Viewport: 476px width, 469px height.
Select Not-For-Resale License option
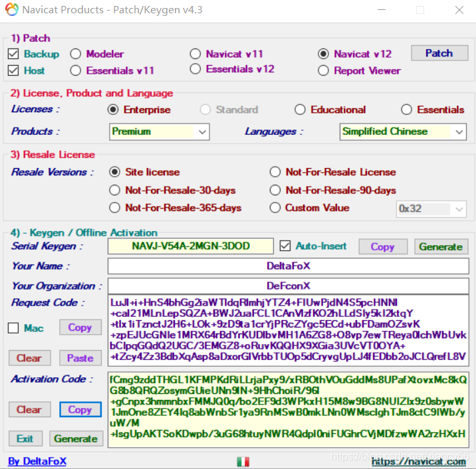275,172
